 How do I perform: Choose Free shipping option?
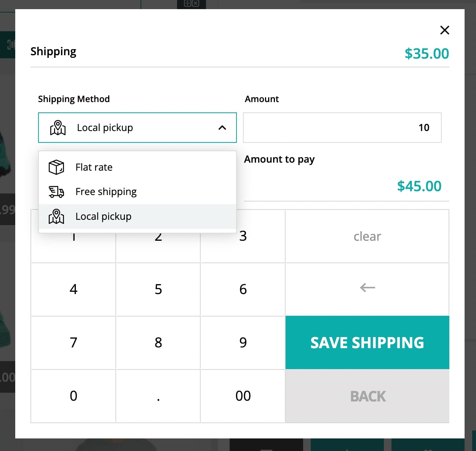click(137, 192)
